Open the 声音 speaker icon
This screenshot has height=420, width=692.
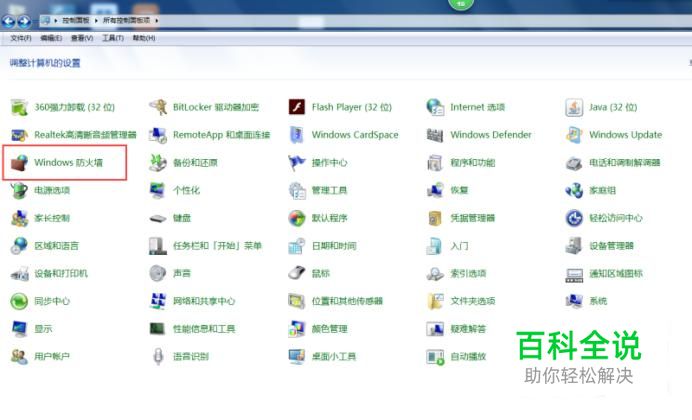click(158, 274)
